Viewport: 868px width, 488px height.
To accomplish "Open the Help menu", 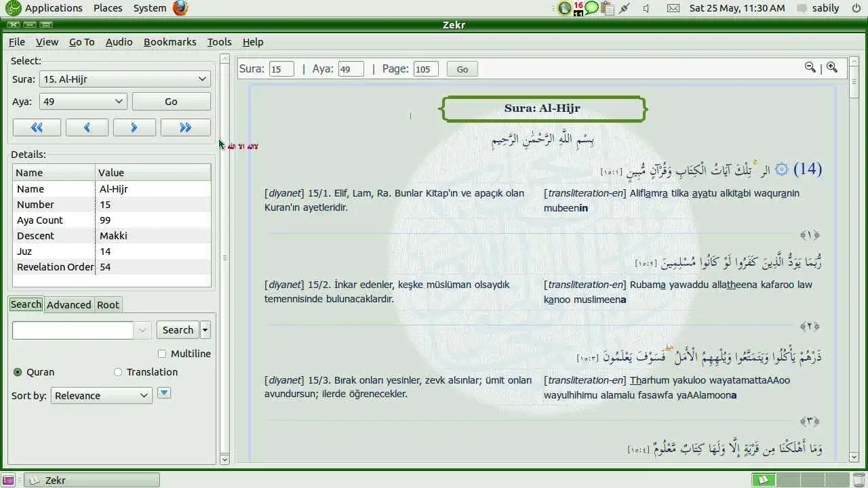I will point(253,42).
